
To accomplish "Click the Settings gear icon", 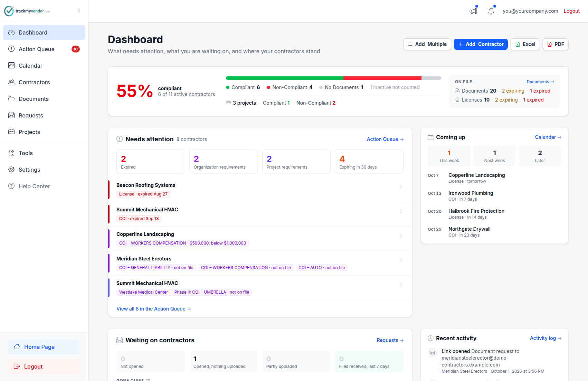I will click(x=11, y=170).
